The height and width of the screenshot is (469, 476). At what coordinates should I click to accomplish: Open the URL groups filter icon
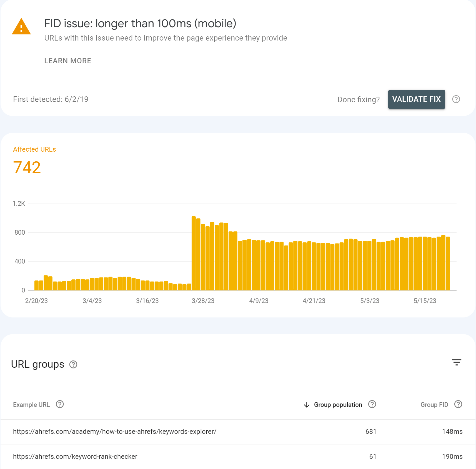pos(456,362)
